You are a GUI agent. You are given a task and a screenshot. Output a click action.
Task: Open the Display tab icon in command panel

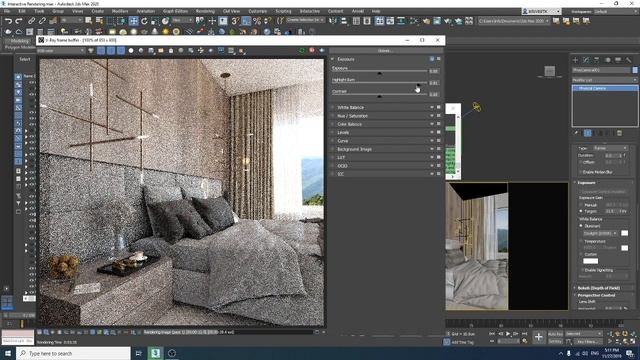coord(618,60)
